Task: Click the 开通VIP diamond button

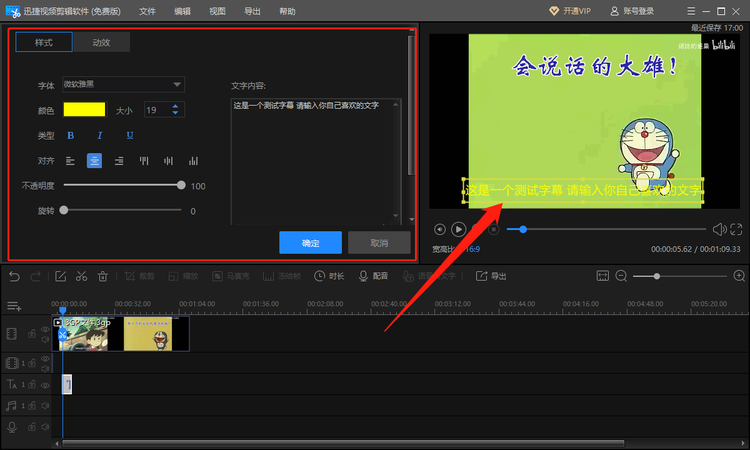Action: point(570,11)
